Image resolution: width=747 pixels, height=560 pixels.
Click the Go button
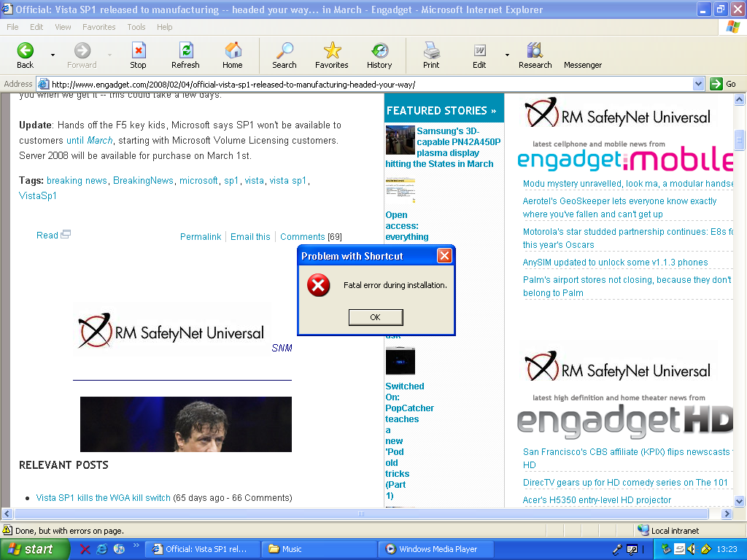723,85
